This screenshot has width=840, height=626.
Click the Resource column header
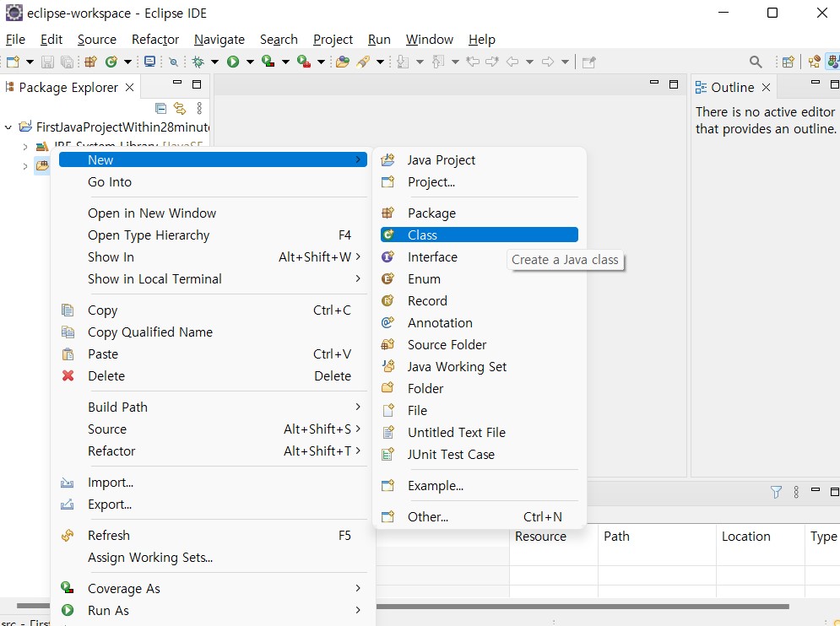554,537
